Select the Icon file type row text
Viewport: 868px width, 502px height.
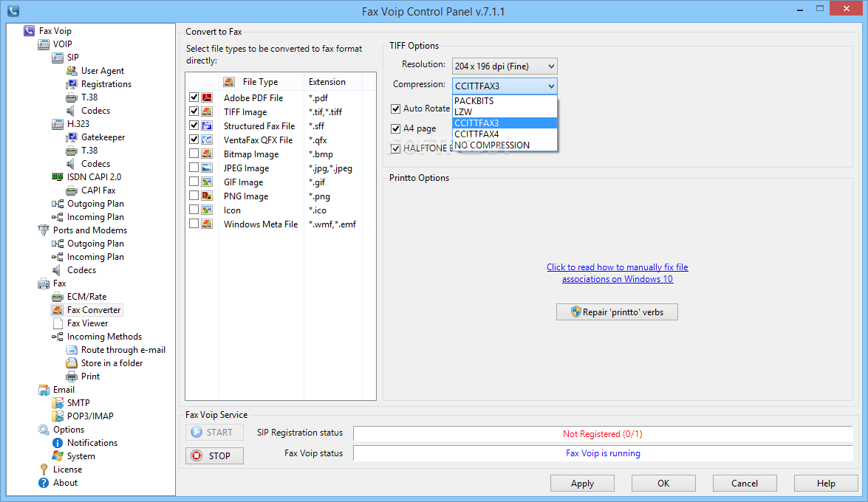pos(232,210)
